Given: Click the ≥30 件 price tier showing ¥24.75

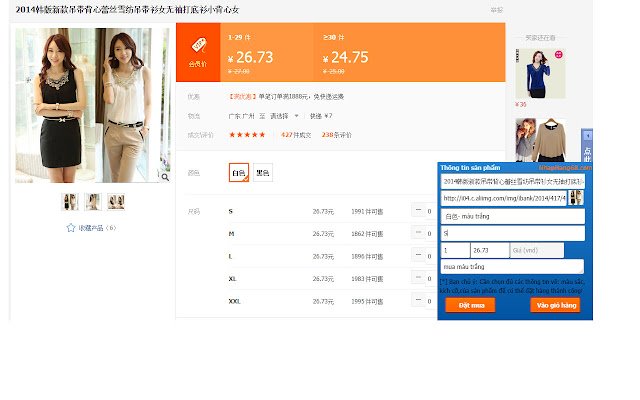Looking at the screenshot, I should point(409,52).
